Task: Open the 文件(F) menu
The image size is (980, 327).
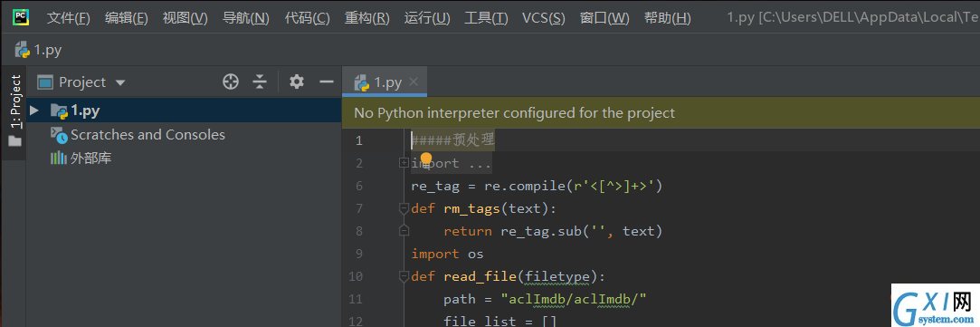Action: (x=68, y=18)
